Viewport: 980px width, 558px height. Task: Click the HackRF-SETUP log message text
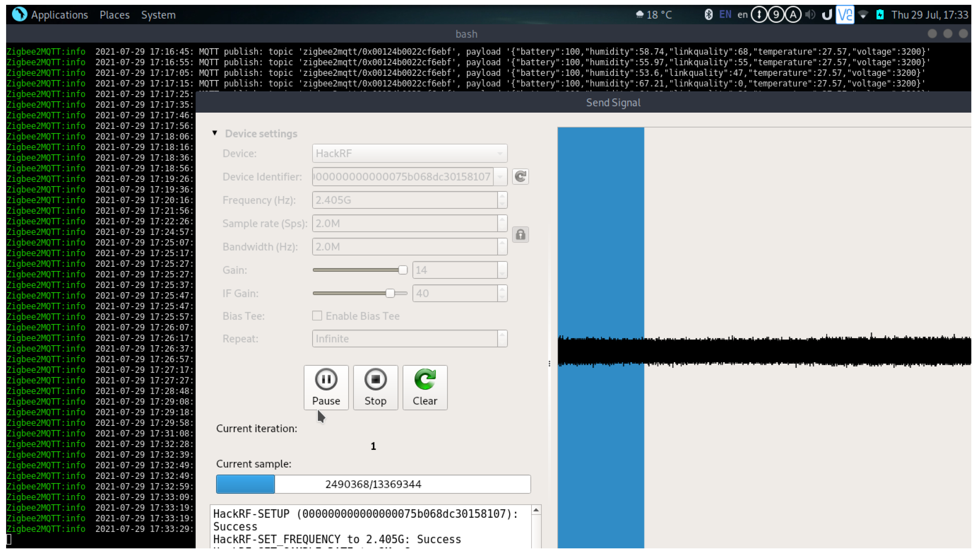tap(366, 520)
